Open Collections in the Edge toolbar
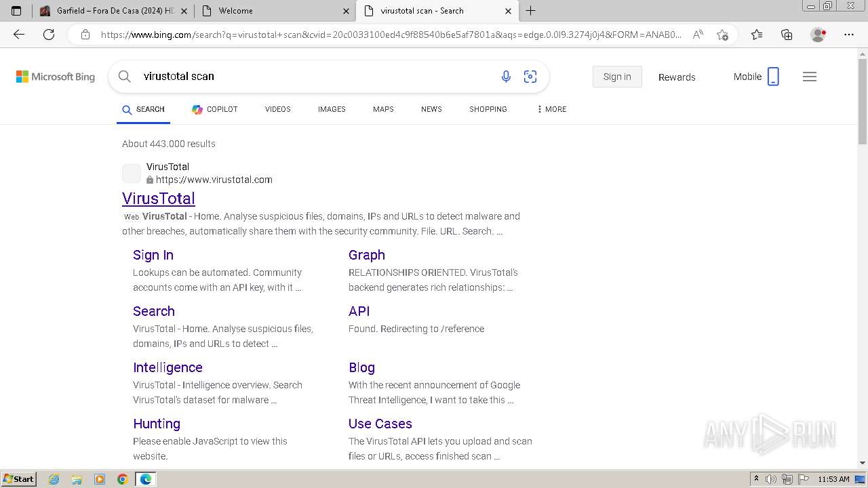This screenshot has width=868, height=488. 787,35
